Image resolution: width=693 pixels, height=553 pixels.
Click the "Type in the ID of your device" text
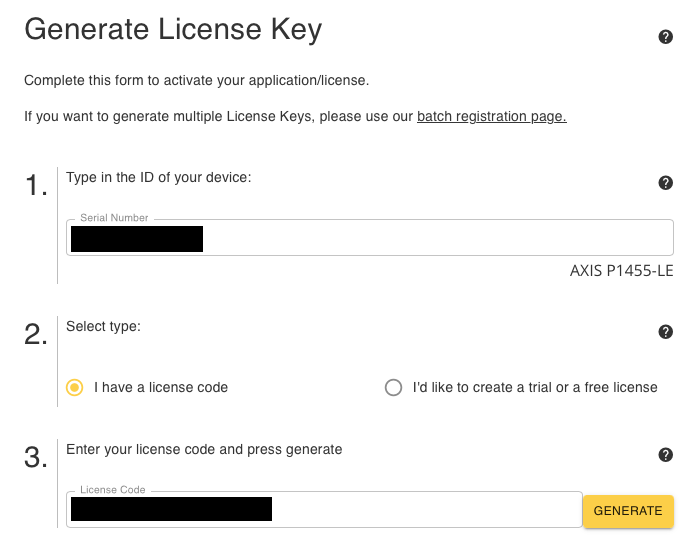pos(158,177)
